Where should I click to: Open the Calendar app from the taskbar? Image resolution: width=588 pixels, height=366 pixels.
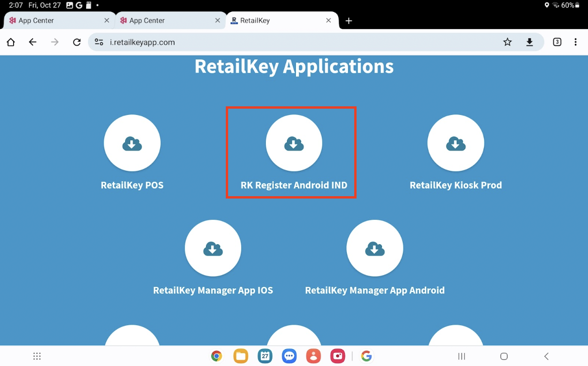[x=265, y=356]
